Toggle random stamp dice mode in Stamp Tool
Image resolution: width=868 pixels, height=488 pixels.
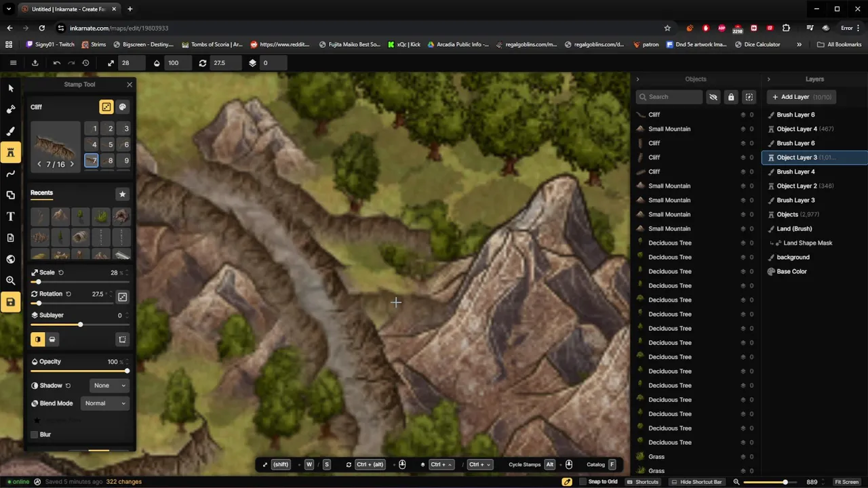pos(106,106)
